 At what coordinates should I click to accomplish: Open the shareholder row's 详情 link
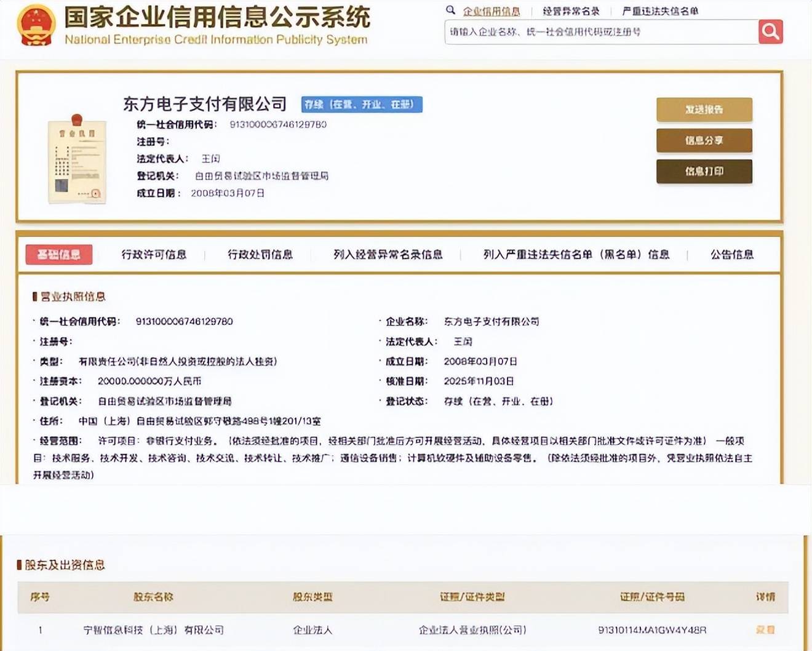tap(765, 630)
